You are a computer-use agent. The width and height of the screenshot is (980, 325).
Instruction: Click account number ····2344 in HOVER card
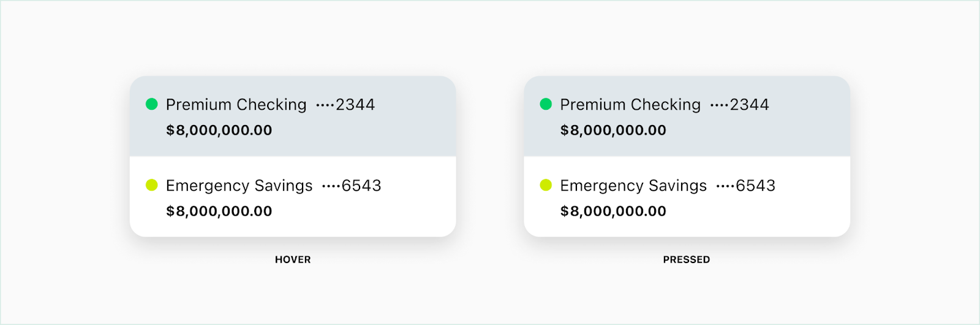(345, 105)
